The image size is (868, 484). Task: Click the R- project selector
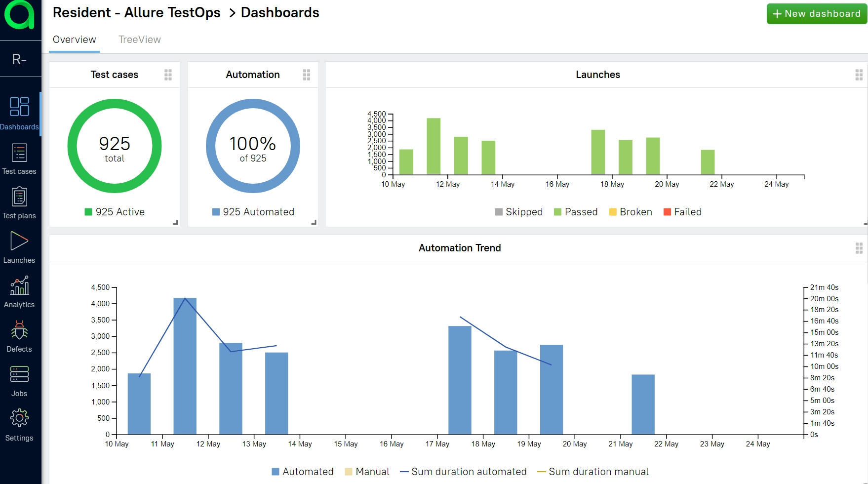click(19, 59)
